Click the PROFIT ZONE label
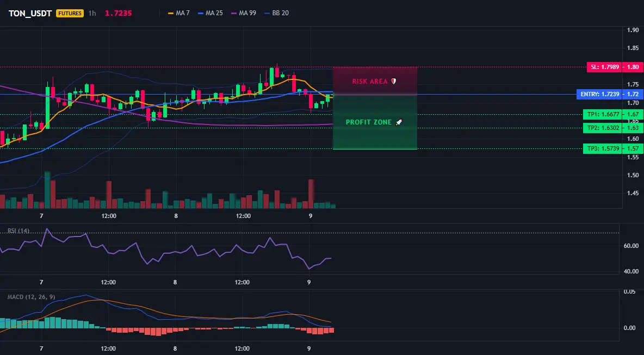This screenshot has width=644, height=355. (x=369, y=122)
